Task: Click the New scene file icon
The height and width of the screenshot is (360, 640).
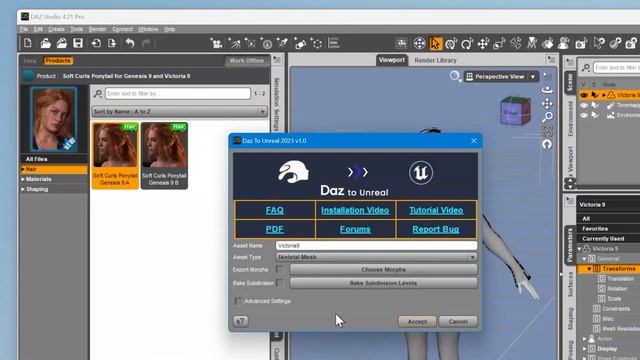Action: click(x=28, y=43)
